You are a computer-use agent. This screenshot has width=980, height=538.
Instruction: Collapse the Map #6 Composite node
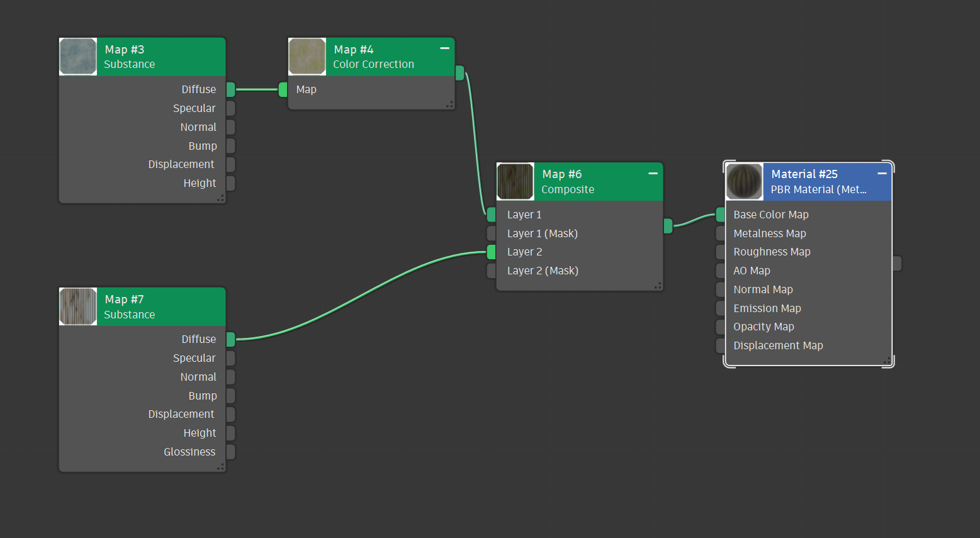coord(653,174)
